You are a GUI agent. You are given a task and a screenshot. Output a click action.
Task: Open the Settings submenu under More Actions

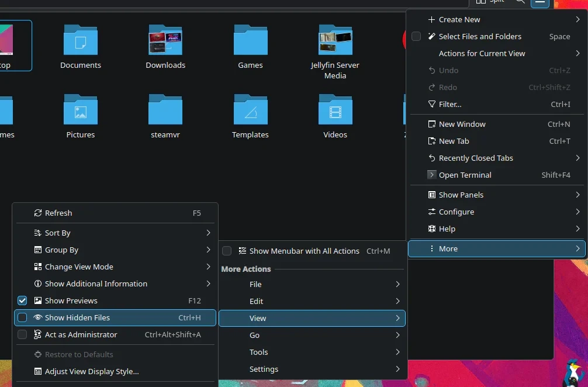tap(312, 369)
